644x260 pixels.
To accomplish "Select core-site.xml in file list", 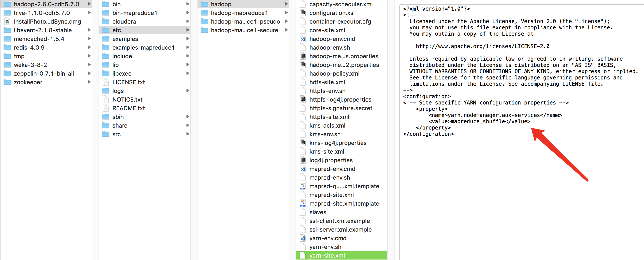I will tap(327, 30).
